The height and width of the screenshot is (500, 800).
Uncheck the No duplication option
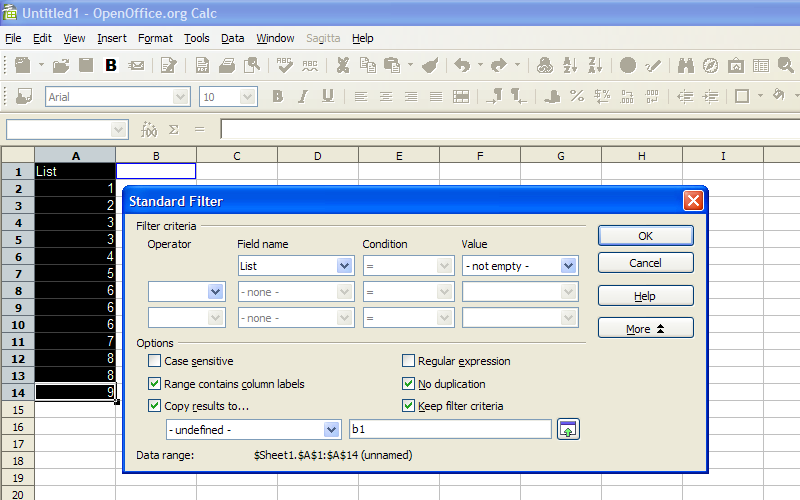(x=408, y=384)
